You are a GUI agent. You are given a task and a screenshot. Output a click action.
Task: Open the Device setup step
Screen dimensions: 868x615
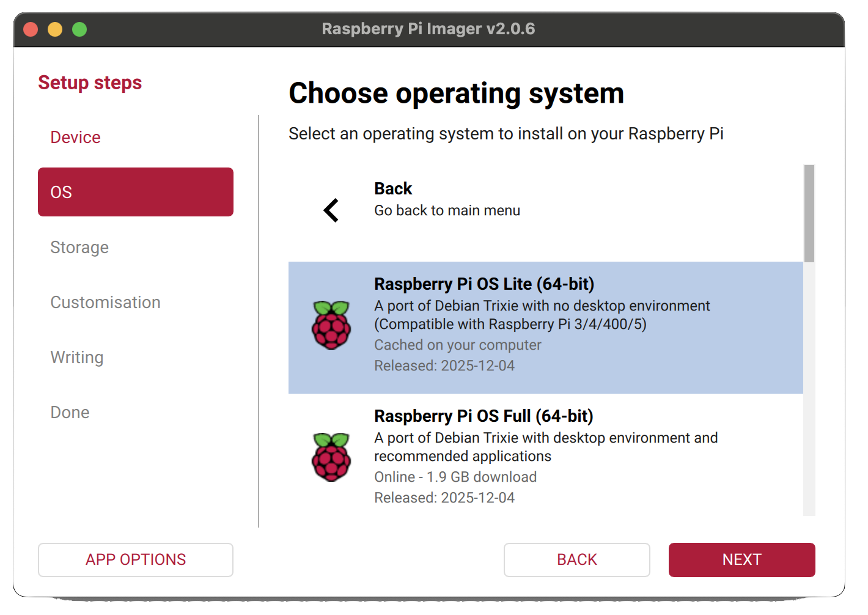coord(75,137)
